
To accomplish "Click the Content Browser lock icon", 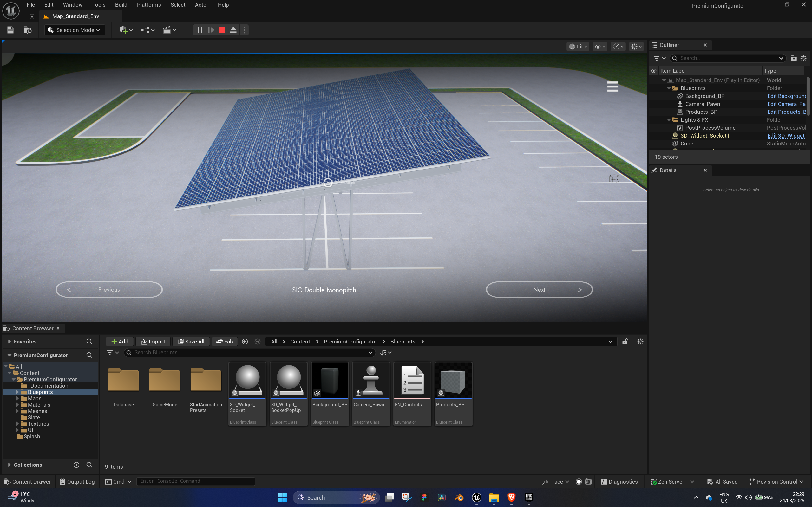I will pos(625,341).
